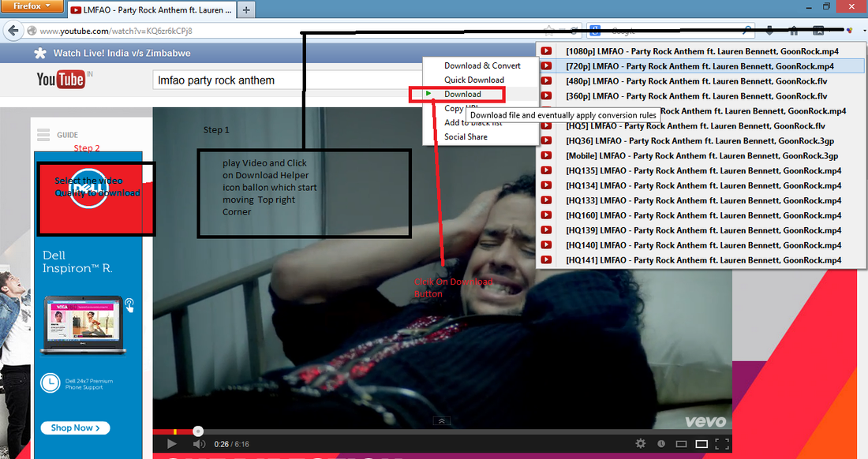Screen dimensions: 868x459
Task: Click the YouTube logo
Action: click(x=61, y=80)
